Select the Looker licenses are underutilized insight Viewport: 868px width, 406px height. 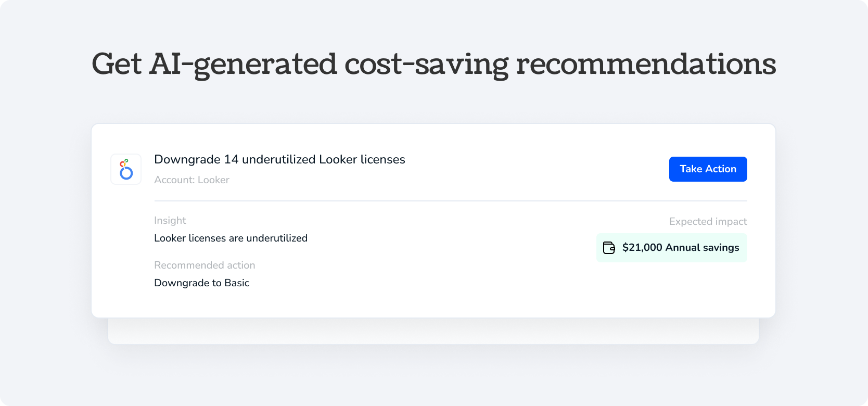tap(231, 238)
